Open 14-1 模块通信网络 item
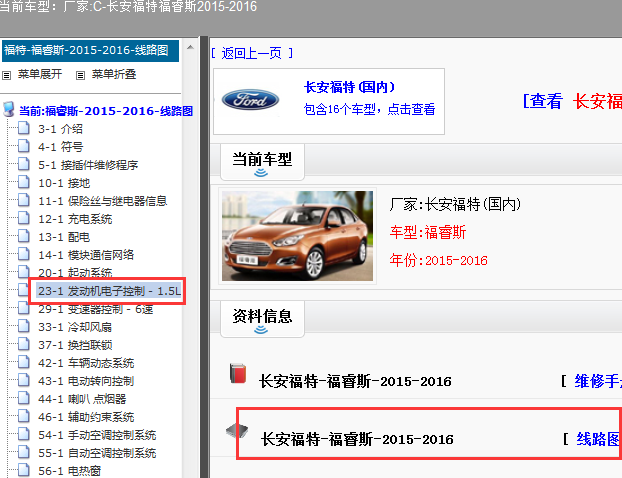Image resolution: width=622 pixels, height=478 pixels. coord(86,255)
